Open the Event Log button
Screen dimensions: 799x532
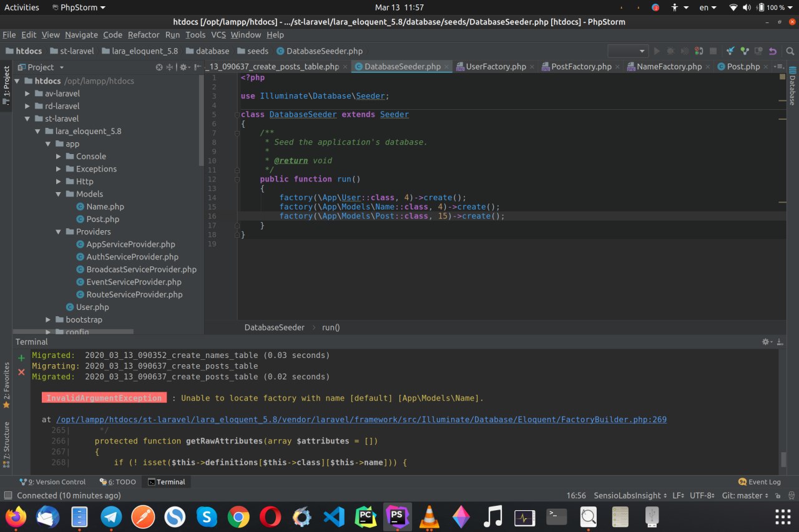click(760, 481)
